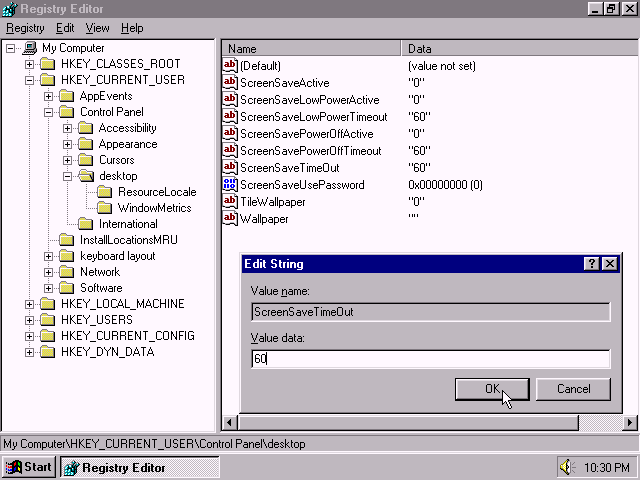Click the open desktop folder icon

coord(86,176)
